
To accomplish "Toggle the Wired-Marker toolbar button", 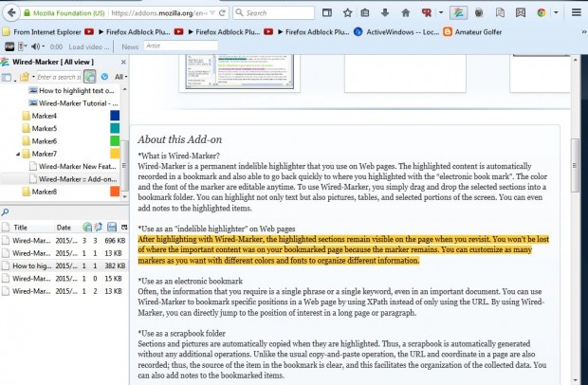I will tap(458, 12).
